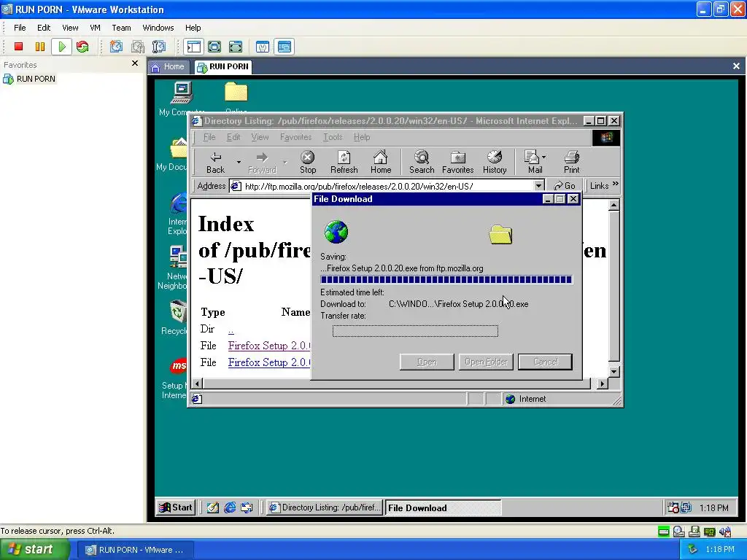The image size is (747, 560).
Task: Click Stop in Internet Explorer toolbar
Action: pos(308,163)
